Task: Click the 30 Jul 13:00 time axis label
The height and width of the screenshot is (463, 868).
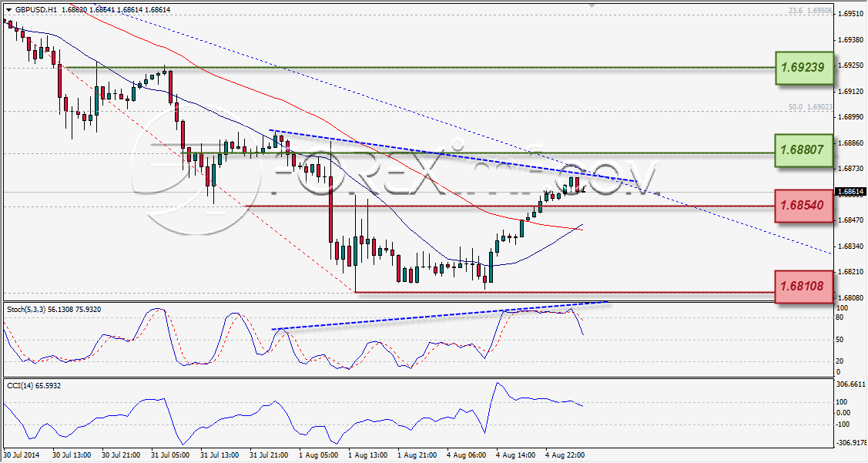Action: tap(72, 455)
